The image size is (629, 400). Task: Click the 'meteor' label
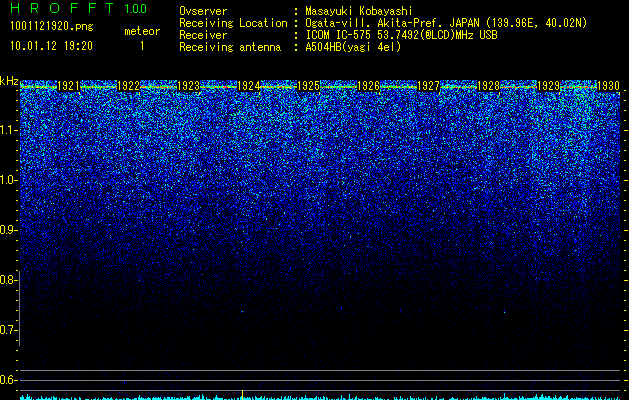[x=142, y=31]
